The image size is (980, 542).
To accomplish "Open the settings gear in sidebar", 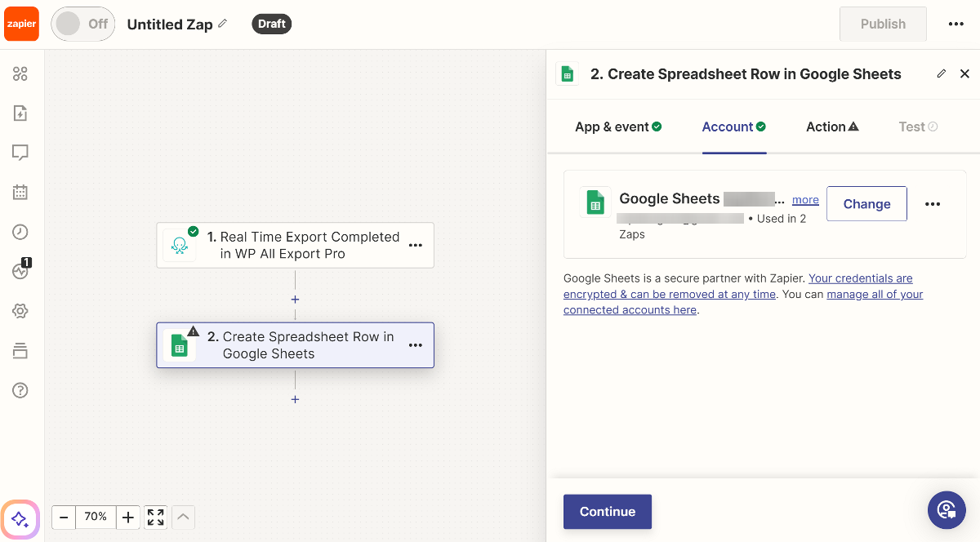I will coord(20,311).
